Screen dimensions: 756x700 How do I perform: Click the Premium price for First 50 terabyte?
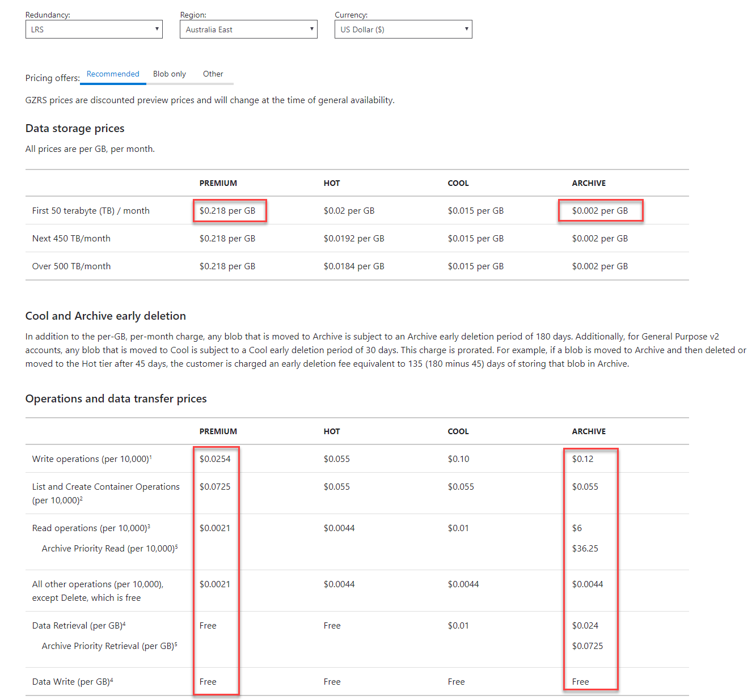pyautogui.click(x=227, y=211)
